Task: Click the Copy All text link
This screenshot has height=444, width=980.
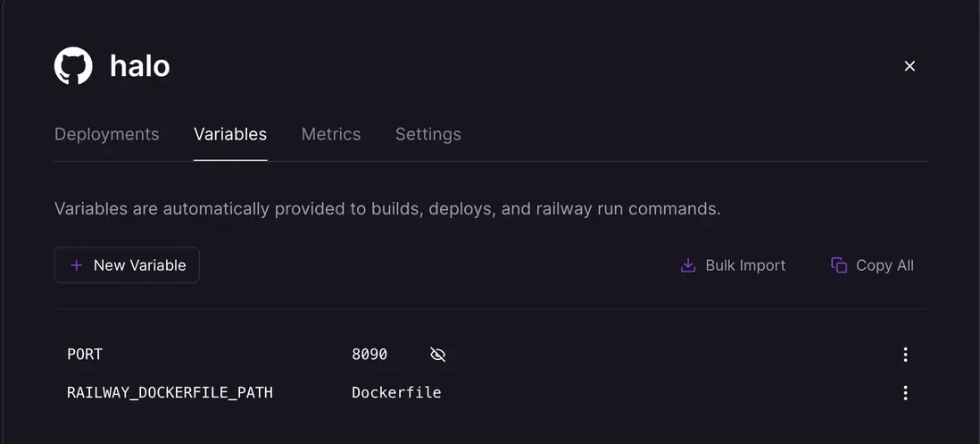Action: pos(884,265)
